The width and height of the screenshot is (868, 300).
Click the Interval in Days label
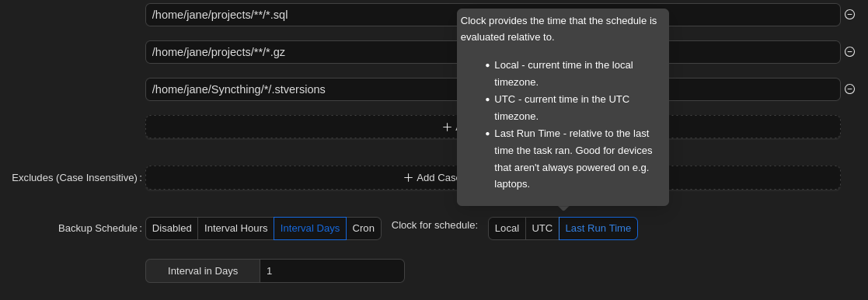203,271
